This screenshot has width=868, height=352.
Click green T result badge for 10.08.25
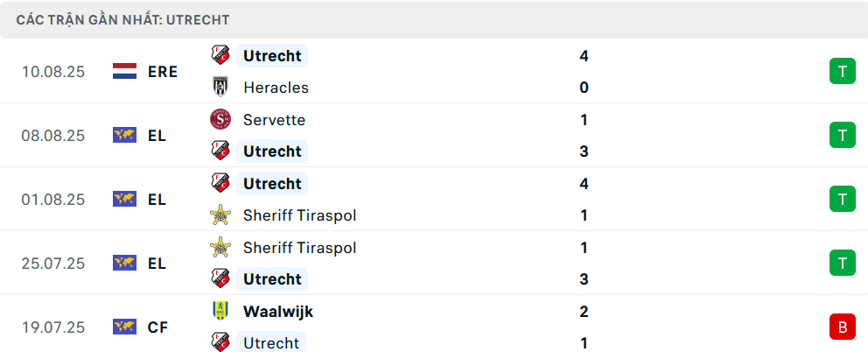pyautogui.click(x=842, y=71)
